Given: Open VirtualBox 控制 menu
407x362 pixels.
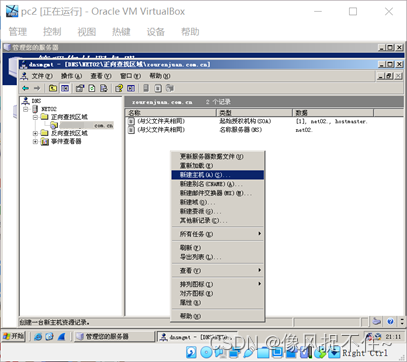Looking at the screenshot, I should (x=52, y=32).
